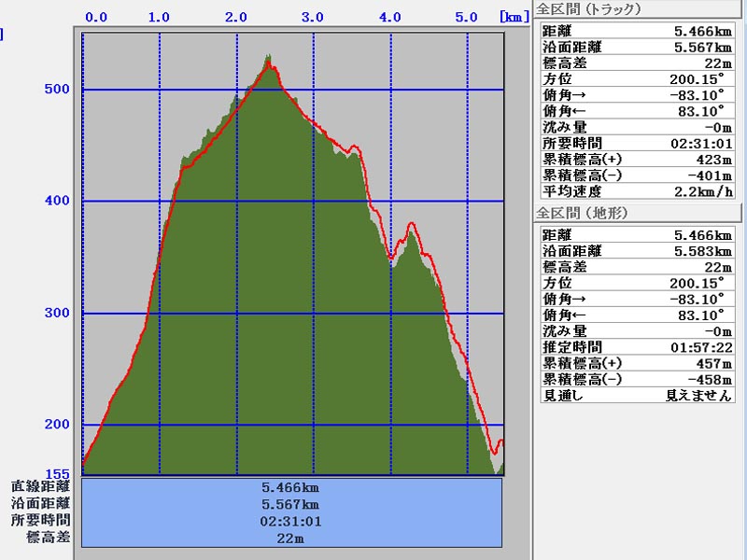This screenshot has height=560, width=747.
Task: Click the [km] unit label
Action: pos(514,17)
